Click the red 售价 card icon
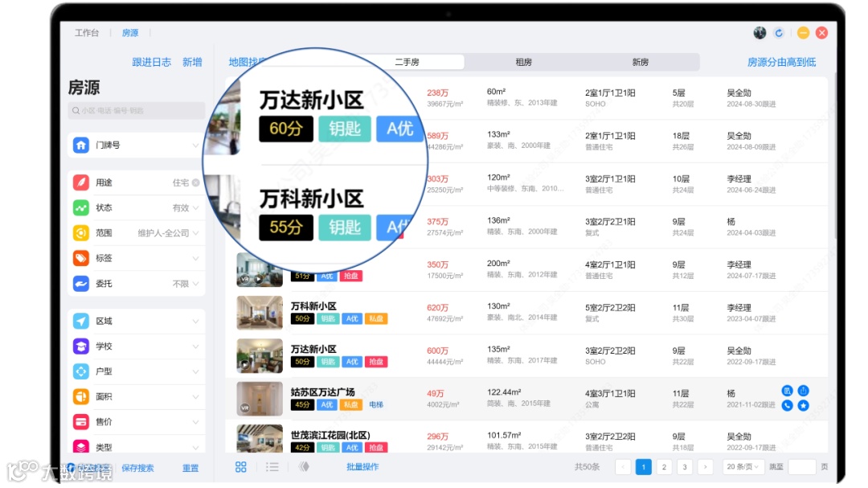 (81, 421)
